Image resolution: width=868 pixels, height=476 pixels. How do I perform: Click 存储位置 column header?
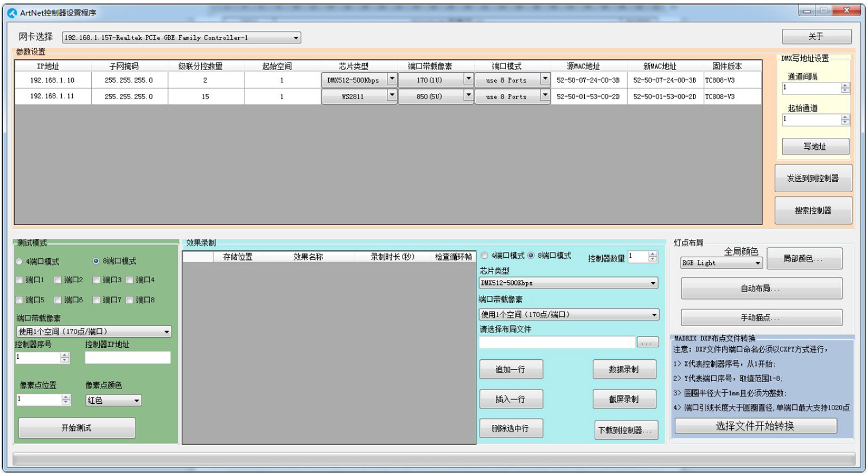coord(238,257)
